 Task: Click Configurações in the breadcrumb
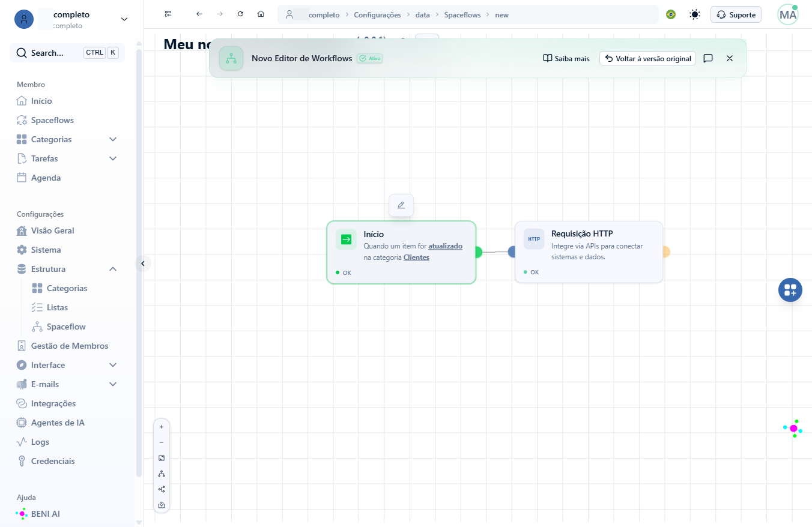pyautogui.click(x=377, y=14)
